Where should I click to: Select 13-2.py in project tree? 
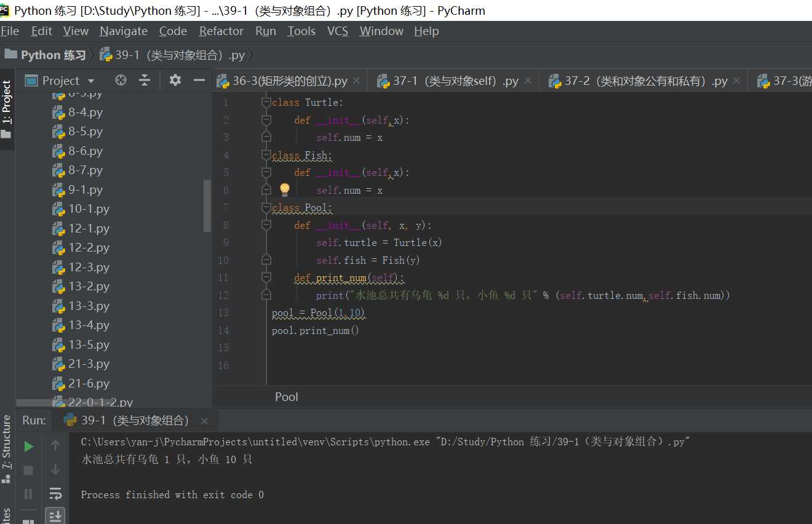tap(81, 286)
